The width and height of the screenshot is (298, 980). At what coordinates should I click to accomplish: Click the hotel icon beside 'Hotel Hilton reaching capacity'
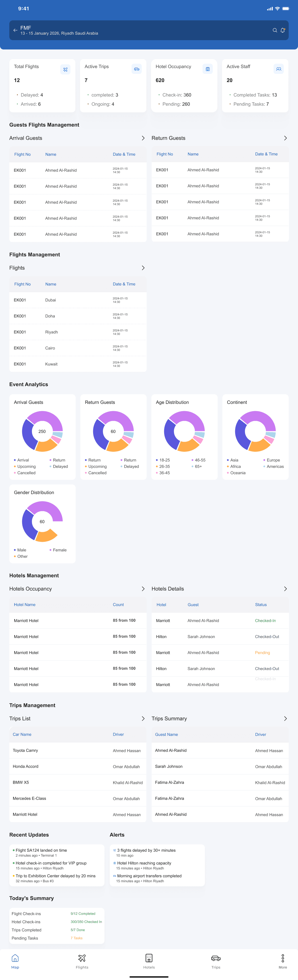pos(115,863)
